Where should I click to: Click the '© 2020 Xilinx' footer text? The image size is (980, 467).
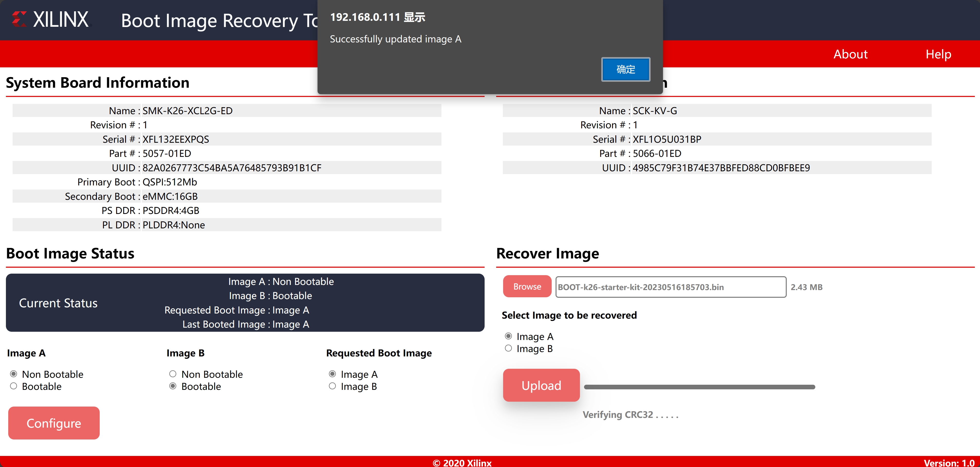coord(462,462)
